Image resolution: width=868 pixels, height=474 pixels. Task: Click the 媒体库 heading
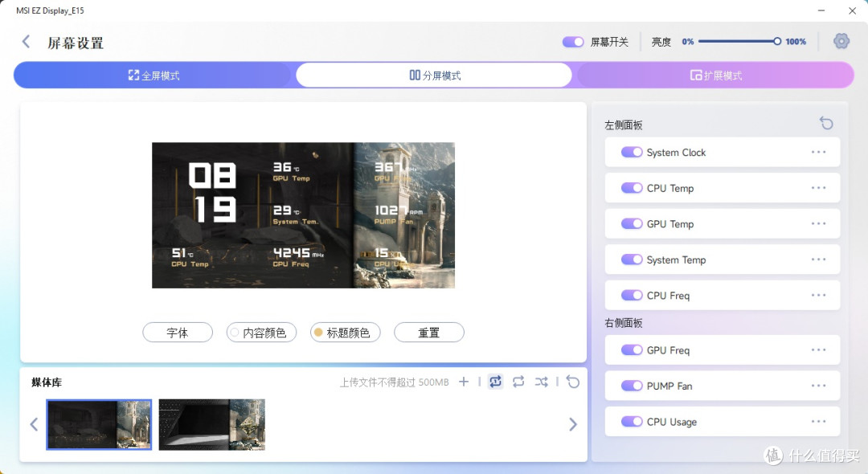point(47,382)
